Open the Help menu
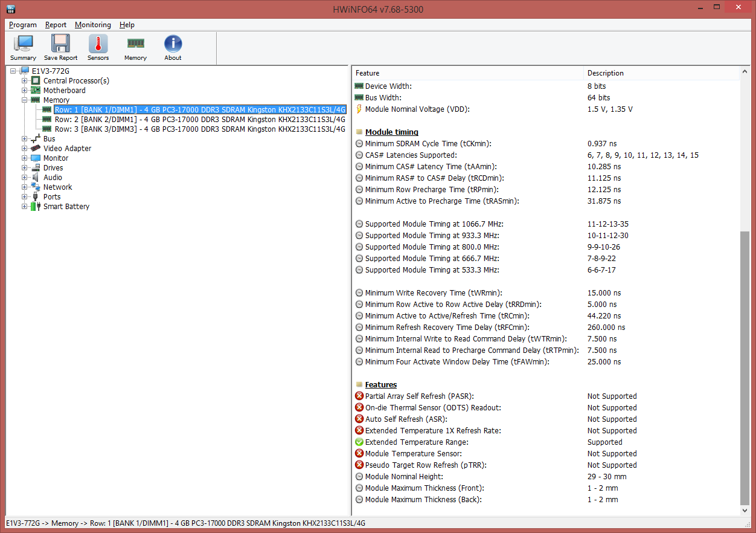The height and width of the screenshot is (533, 756). [127, 25]
